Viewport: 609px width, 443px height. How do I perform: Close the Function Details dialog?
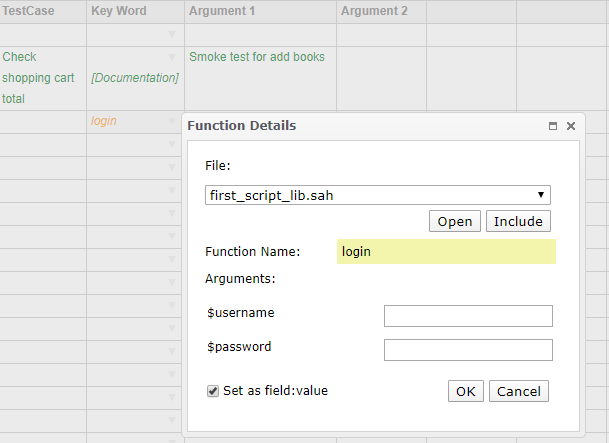tap(571, 127)
